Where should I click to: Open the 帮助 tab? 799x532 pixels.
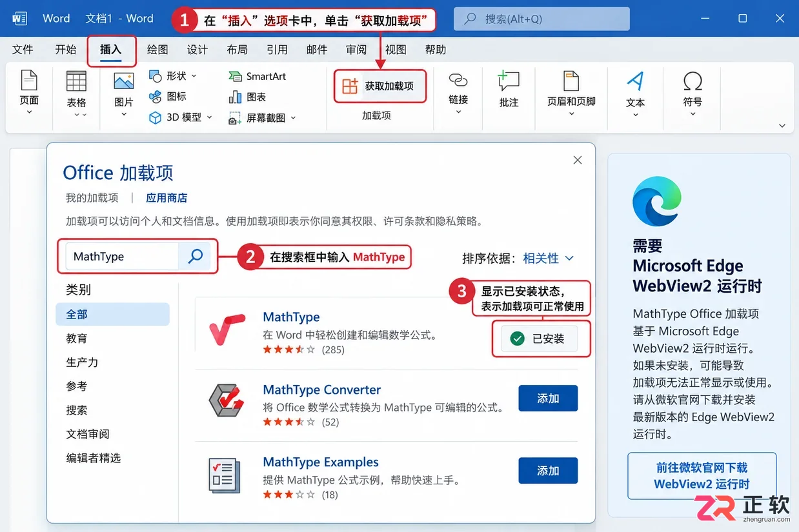click(x=436, y=50)
